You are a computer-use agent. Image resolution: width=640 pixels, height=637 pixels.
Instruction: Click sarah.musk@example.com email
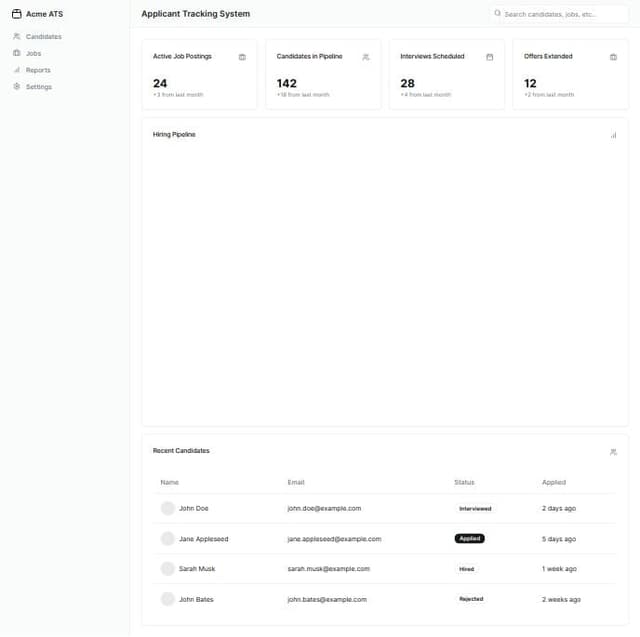[x=329, y=569]
